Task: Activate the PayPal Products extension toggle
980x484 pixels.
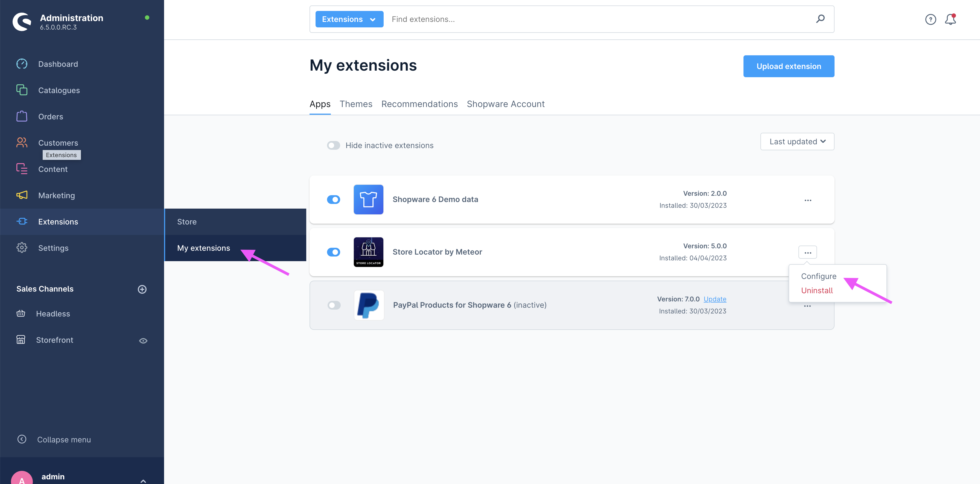Action: (x=334, y=305)
